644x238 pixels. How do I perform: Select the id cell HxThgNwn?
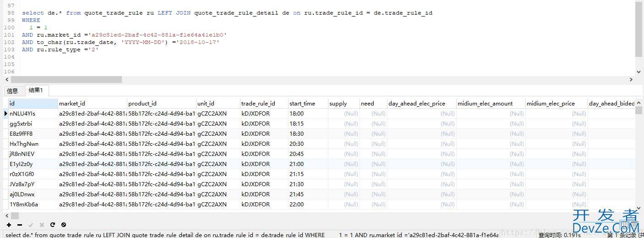coord(33,144)
